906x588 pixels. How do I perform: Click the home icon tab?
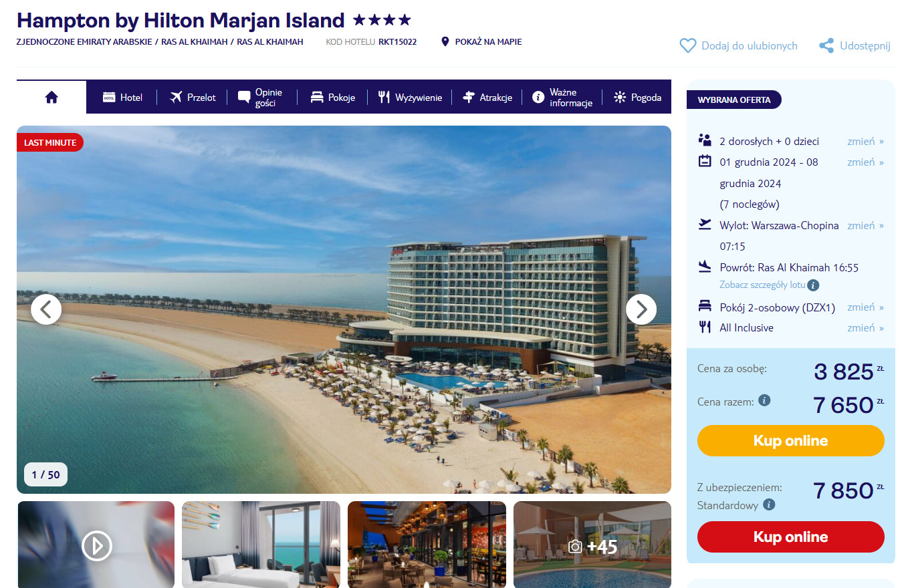coord(51,98)
